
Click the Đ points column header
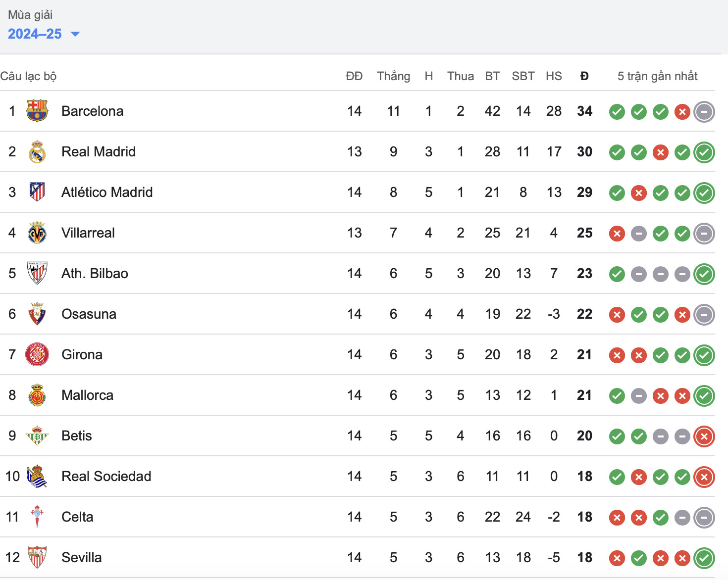(584, 76)
